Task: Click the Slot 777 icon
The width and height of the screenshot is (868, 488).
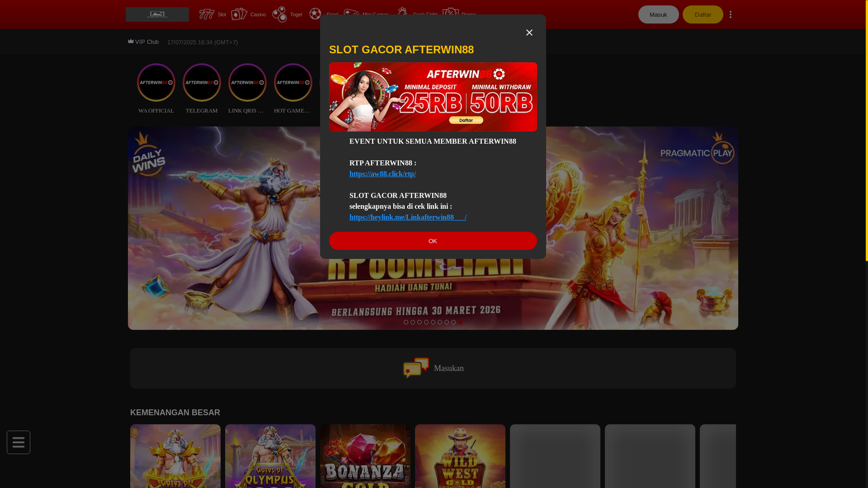Action: 207,14
